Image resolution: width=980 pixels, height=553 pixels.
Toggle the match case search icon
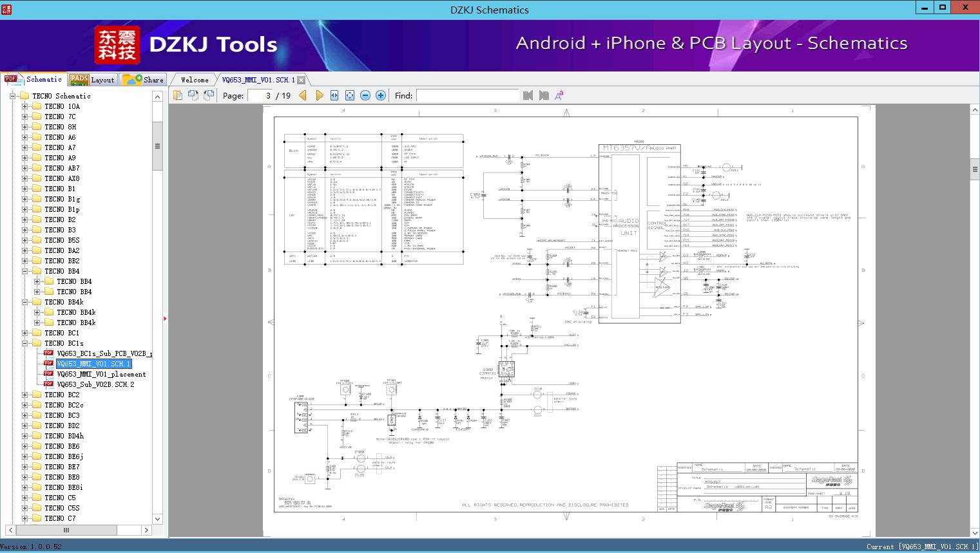coord(559,95)
